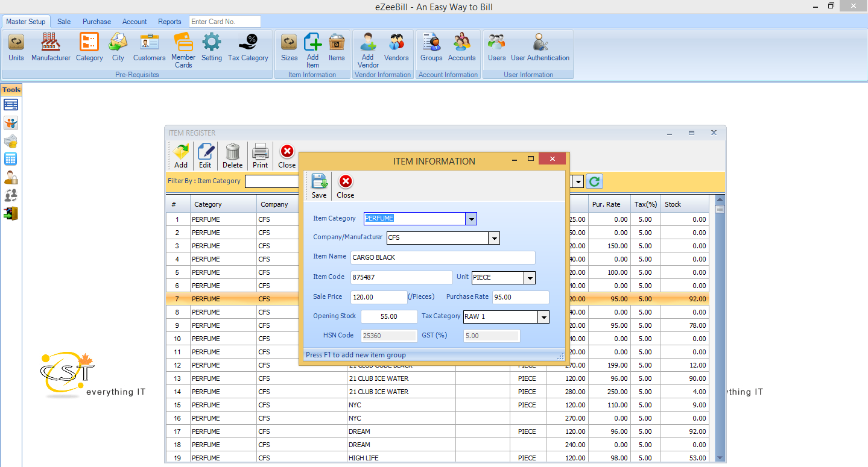
Task: Expand the Tax Category dropdown
Action: tap(543, 317)
